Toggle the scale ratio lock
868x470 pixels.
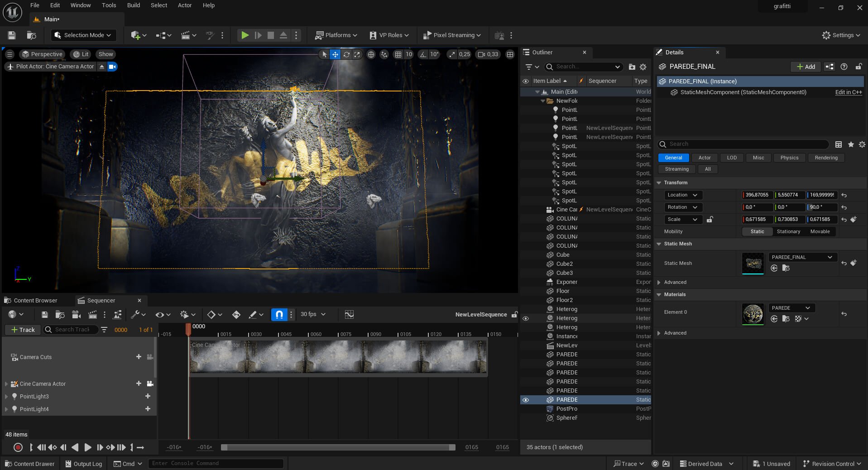click(710, 220)
